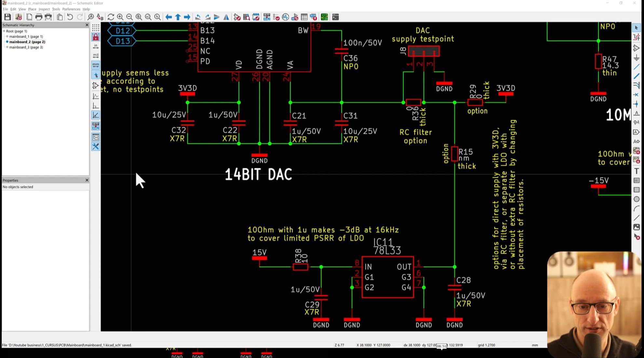Click the Mirror horizontally icon

(226, 17)
